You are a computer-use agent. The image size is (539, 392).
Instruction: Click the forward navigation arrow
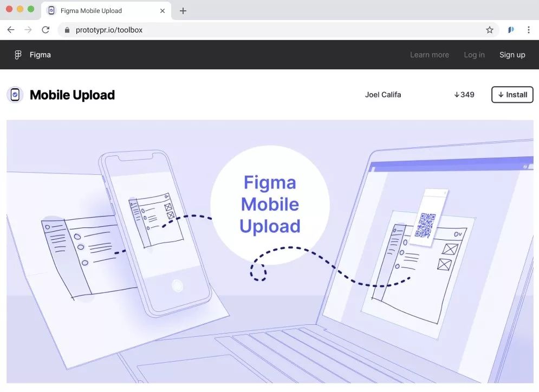point(28,30)
